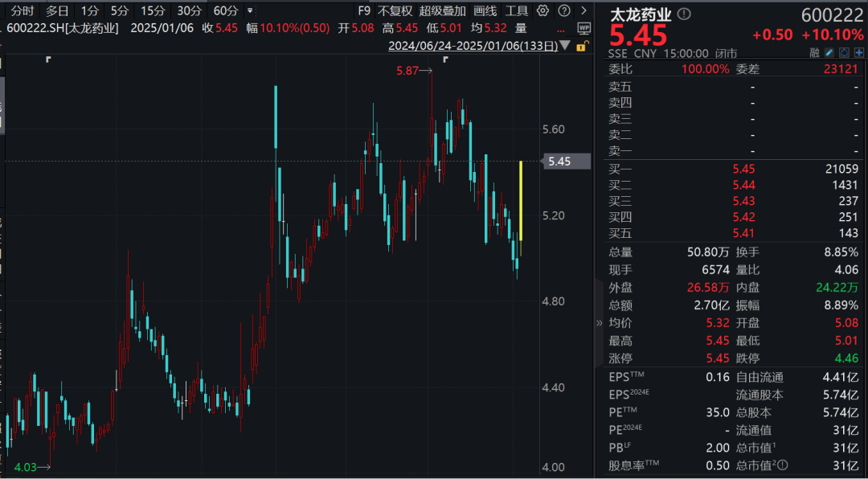The image size is (868, 479).
Task: Select the 1分 period tab
Action: pyautogui.click(x=89, y=10)
